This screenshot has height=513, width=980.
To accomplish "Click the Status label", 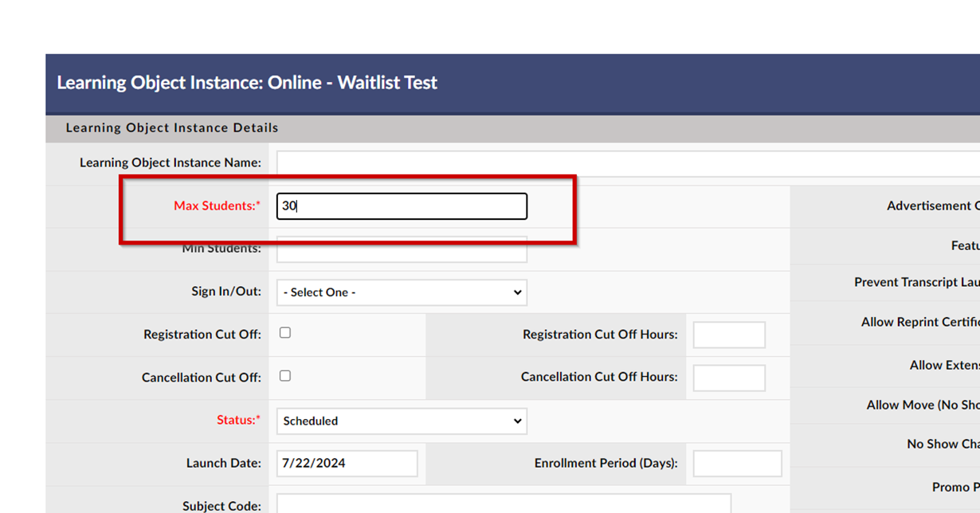I will tap(239, 420).
